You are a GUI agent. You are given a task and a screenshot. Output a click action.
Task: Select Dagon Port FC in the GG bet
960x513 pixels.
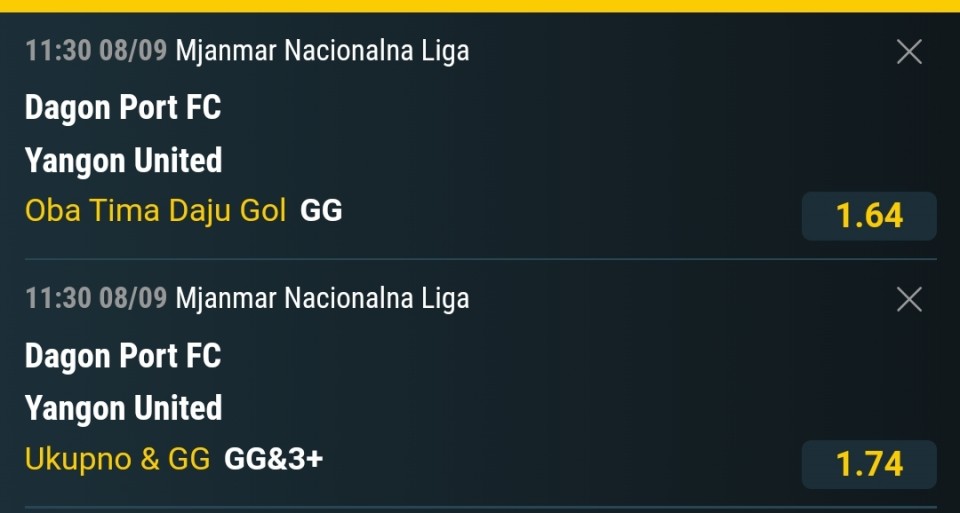(122, 108)
